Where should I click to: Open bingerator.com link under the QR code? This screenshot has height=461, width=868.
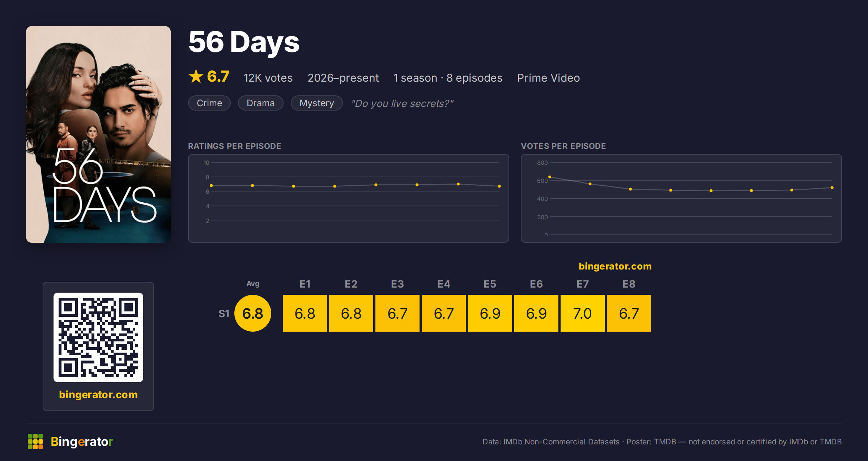pyautogui.click(x=98, y=395)
